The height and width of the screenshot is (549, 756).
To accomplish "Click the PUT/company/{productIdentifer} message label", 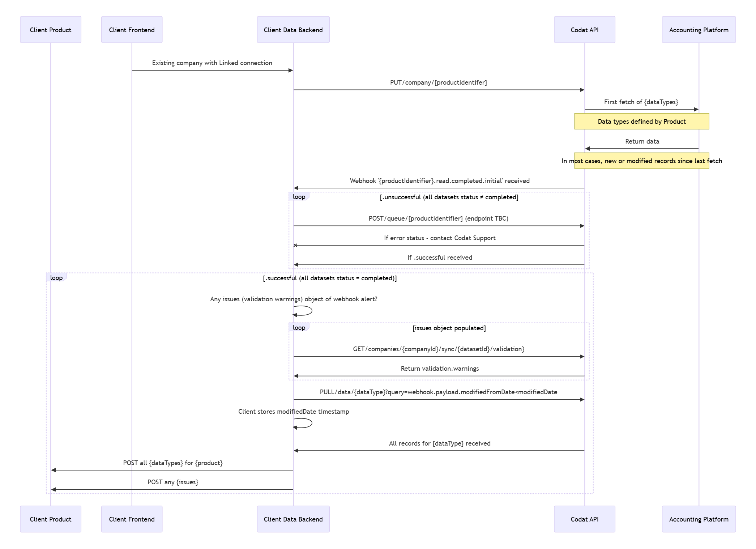I will (438, 82).
